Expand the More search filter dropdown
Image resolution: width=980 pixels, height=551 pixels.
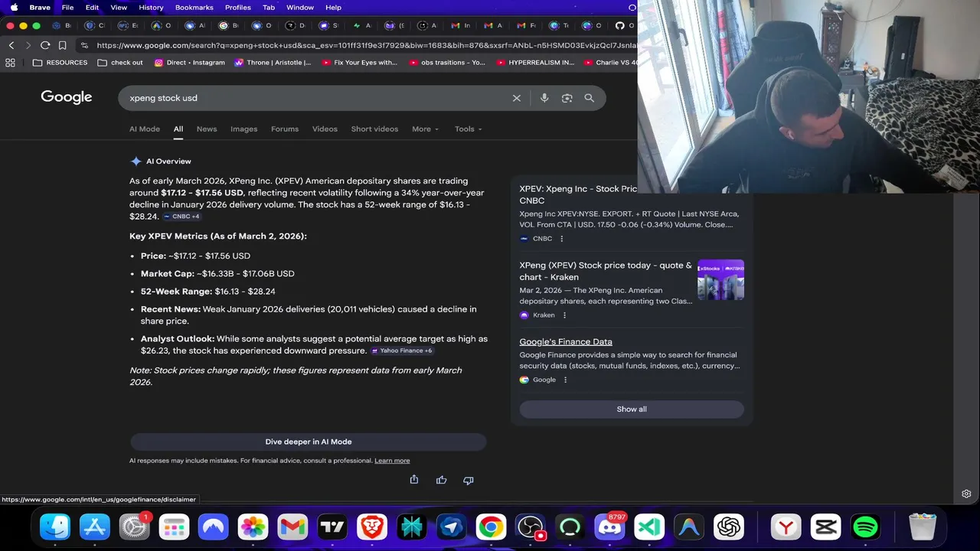[426, 129]
